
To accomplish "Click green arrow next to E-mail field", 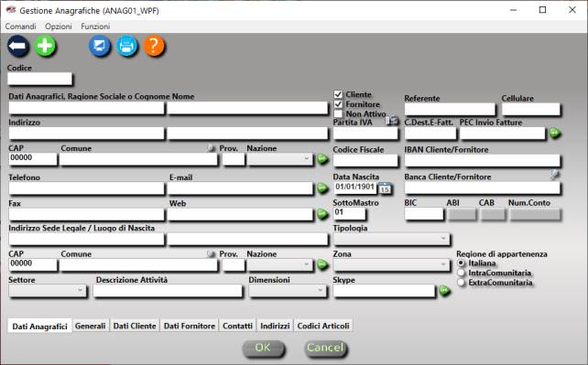I will [322, 188].
